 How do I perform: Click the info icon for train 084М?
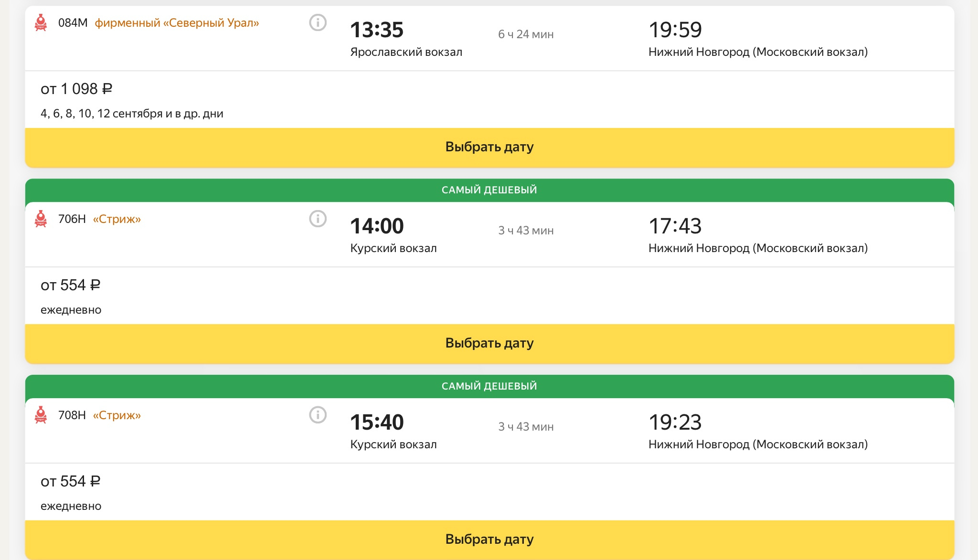click(318, 22)
